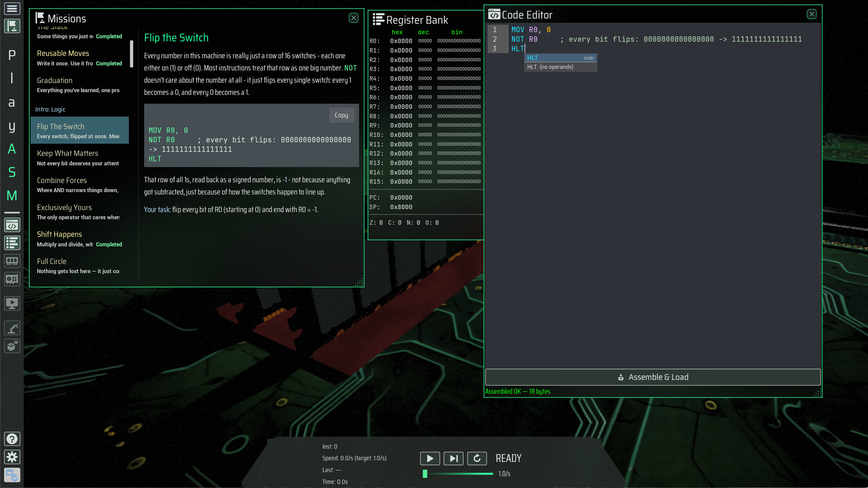Click the mission list scrollbar
The image size is (868, 488).
[x=132, y=54]
